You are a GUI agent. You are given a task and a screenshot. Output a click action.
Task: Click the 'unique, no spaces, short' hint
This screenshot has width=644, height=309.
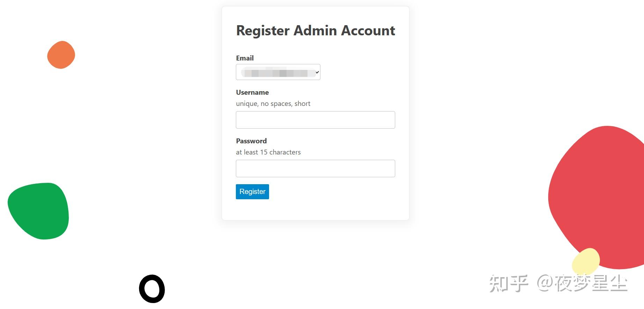pyautogui.click(x=273, y=103)
